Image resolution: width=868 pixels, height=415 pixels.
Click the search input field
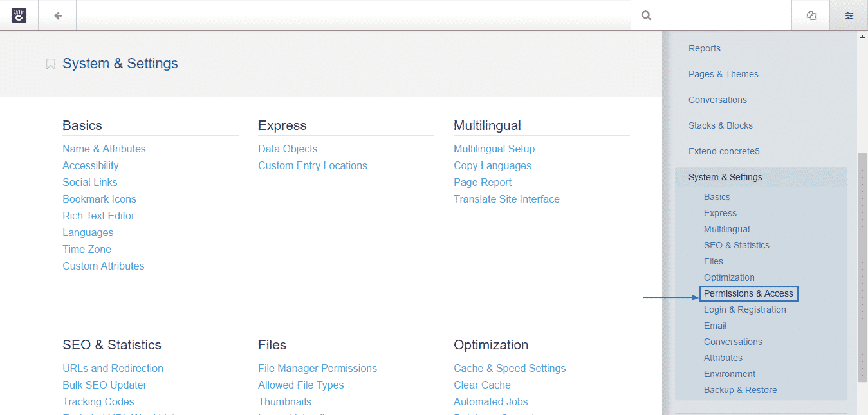pos(708,15)
